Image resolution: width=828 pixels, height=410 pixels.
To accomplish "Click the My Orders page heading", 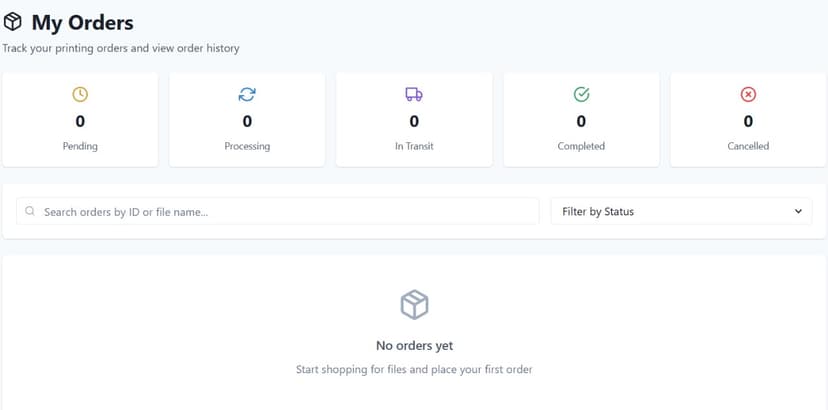I will (x=82, y=22).
